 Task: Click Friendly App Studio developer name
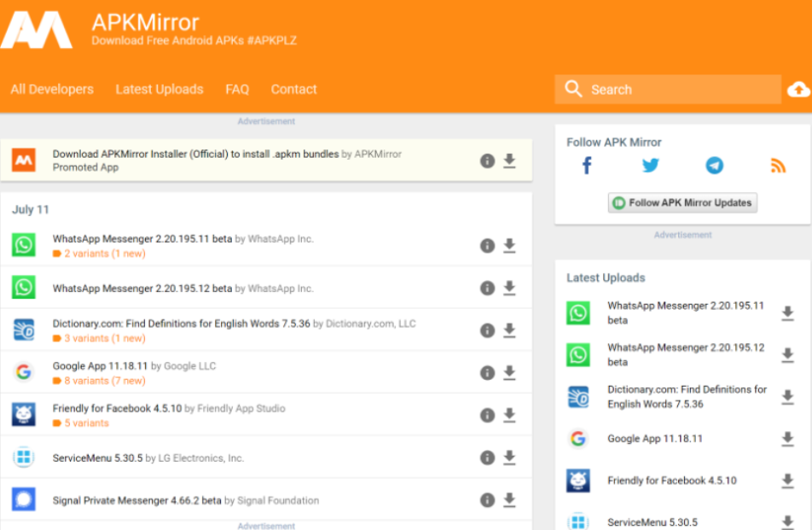click(x=241, y=409)
